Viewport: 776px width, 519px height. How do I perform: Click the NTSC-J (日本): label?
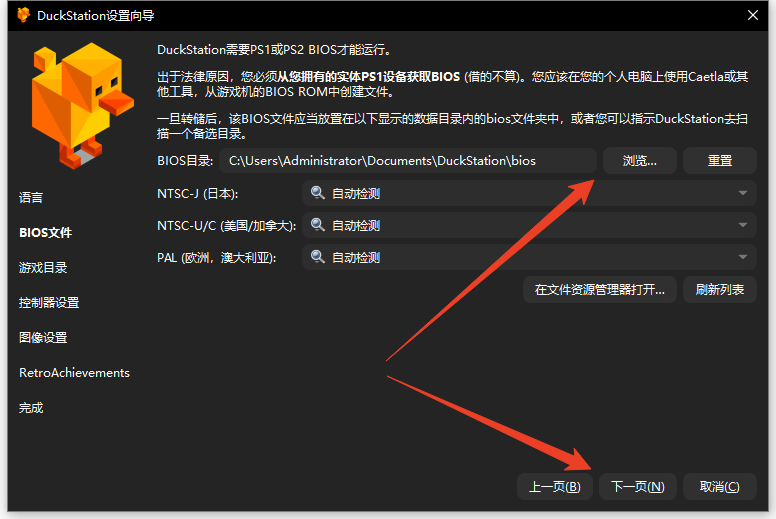(x=197, y=193)
